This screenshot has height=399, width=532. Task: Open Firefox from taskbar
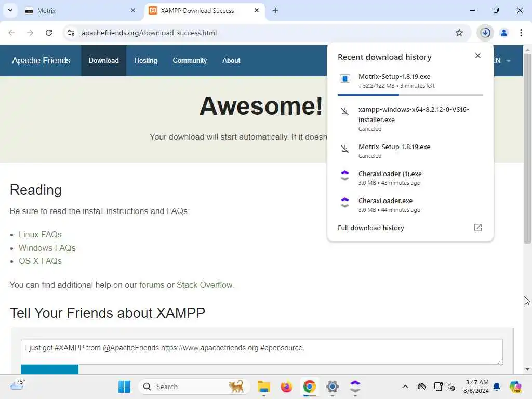(286, 387)
